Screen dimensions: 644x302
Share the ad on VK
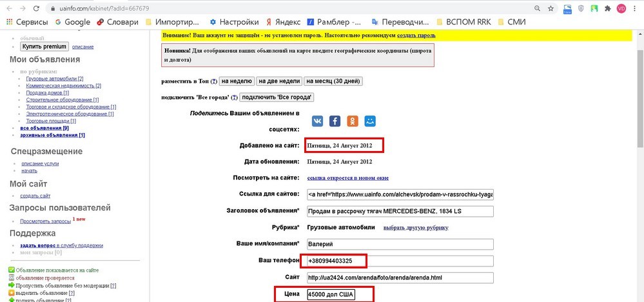click(x=317, y=121)
